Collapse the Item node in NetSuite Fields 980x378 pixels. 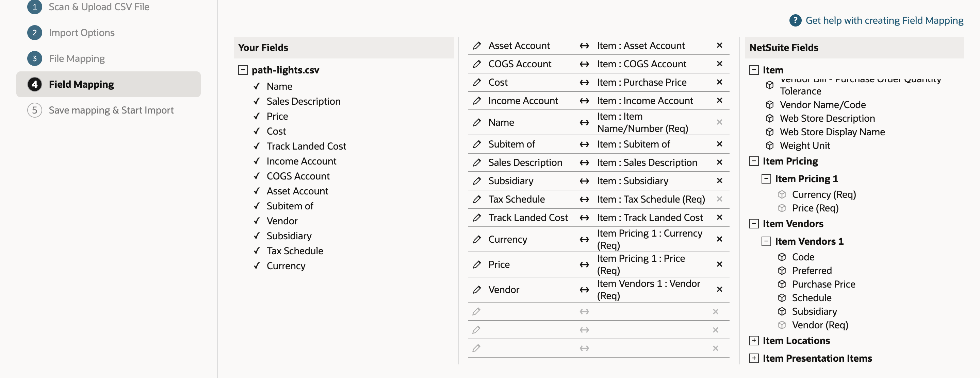754,70
